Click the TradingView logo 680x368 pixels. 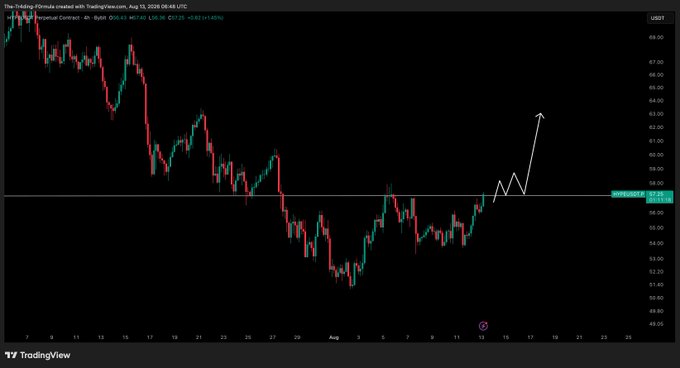pyautogui.click(x=38, y=355)
